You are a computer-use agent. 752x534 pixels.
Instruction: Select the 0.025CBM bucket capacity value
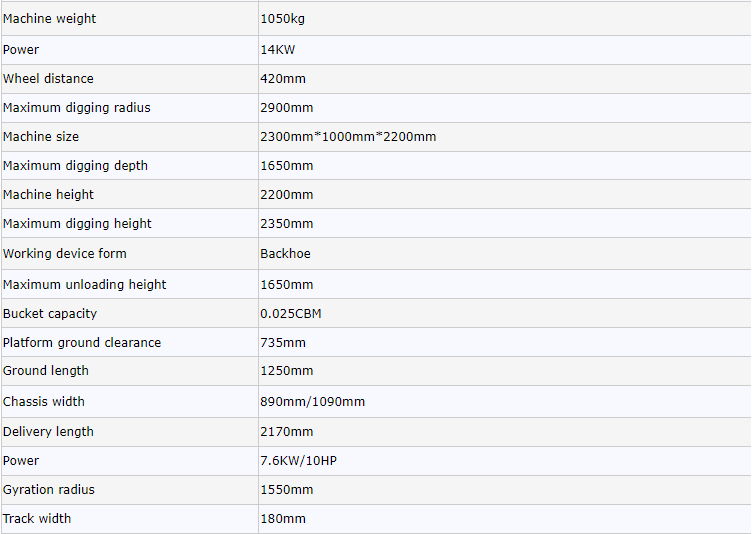290,313
